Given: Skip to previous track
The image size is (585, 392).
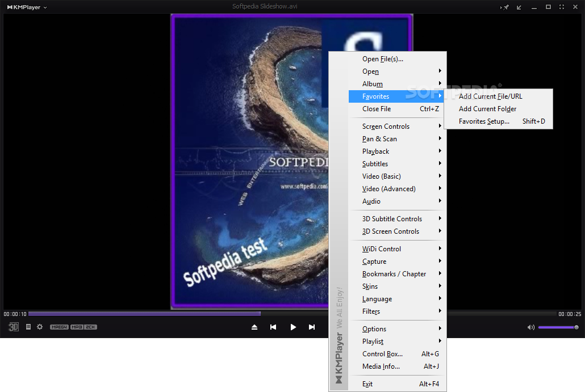Looking at the screenshot, I should coord(273,327).
